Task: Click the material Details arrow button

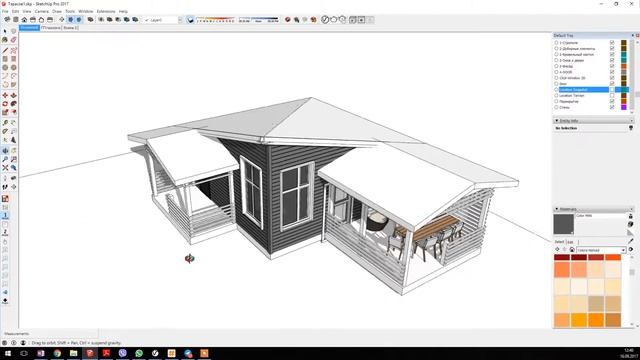Action: coord(631,249)
